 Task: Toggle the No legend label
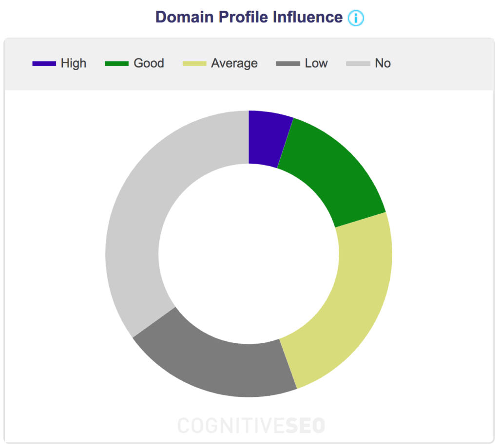[x=383, y=63]
